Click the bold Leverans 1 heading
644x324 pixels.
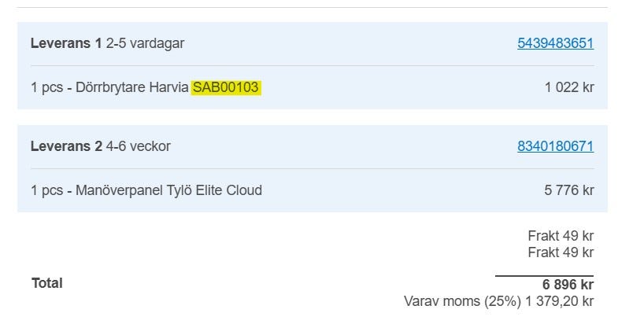click(x=66, y=43)
